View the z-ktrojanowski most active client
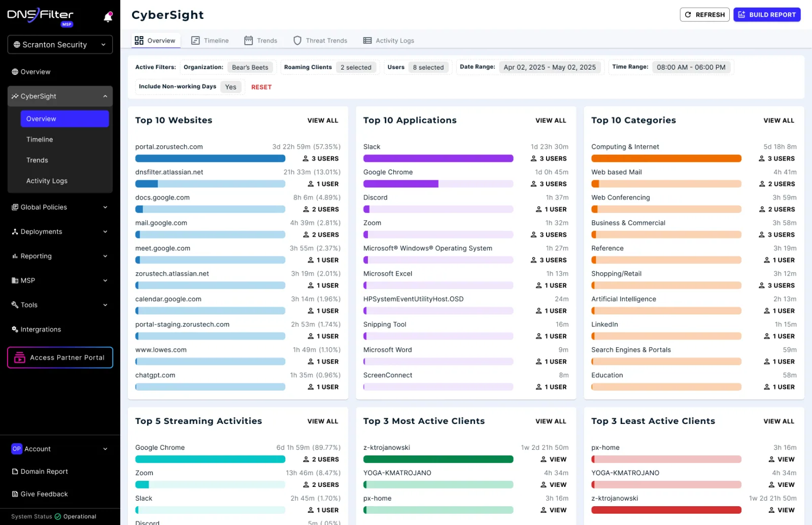Screen dimensions: 812x525 pyautogui.click(x=553, y=460)
